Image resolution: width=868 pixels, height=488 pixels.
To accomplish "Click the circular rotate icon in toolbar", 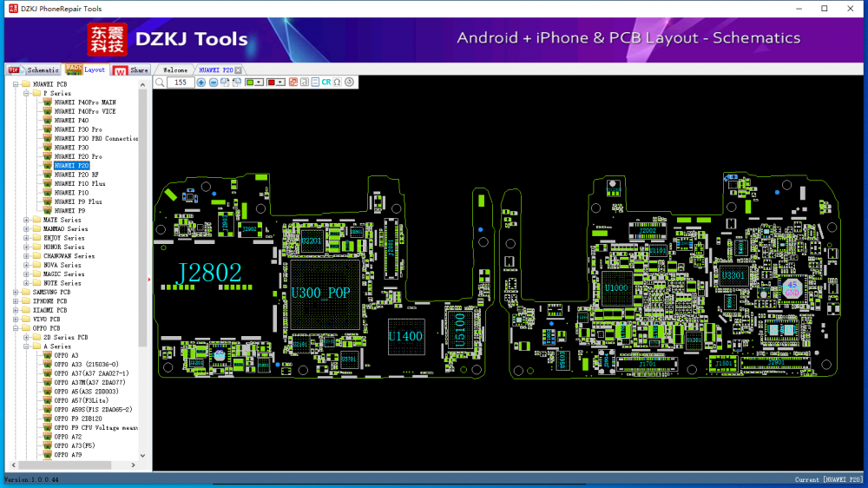I will coord(349,82).
